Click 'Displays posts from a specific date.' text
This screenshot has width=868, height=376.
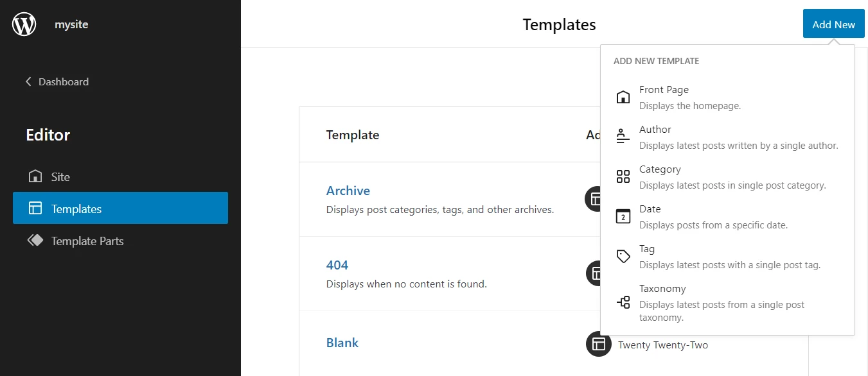tap(713, 225)
